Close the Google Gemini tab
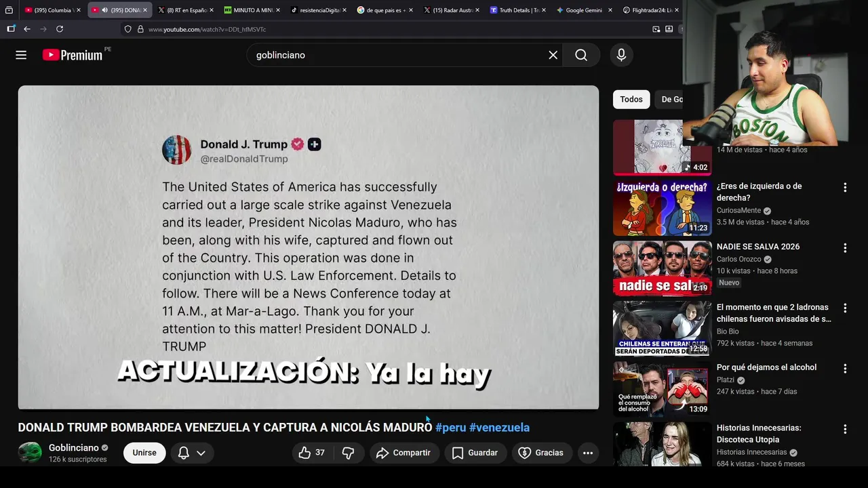Screen dimensions: 868x488 coord(610,10)
